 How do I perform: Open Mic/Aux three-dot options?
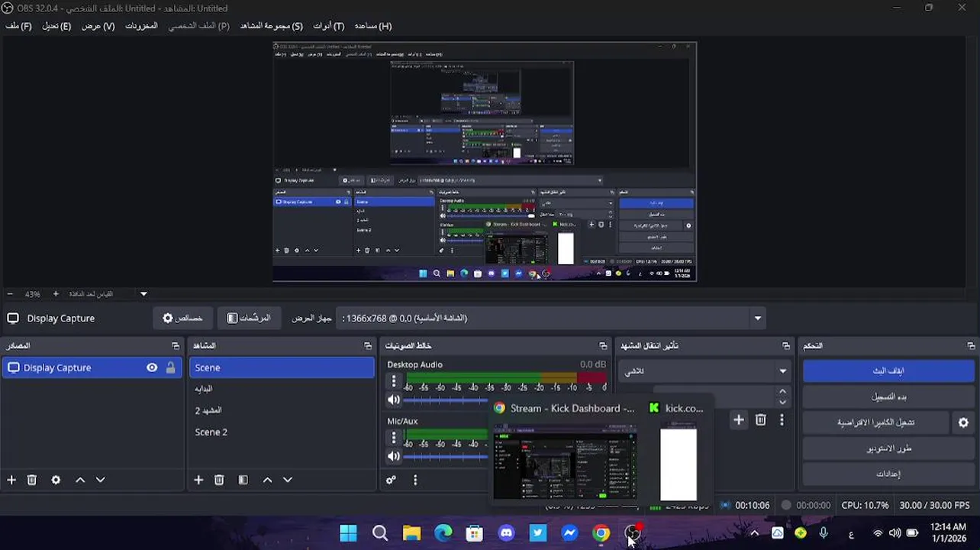pyautogui.click(x=394, y=438)
